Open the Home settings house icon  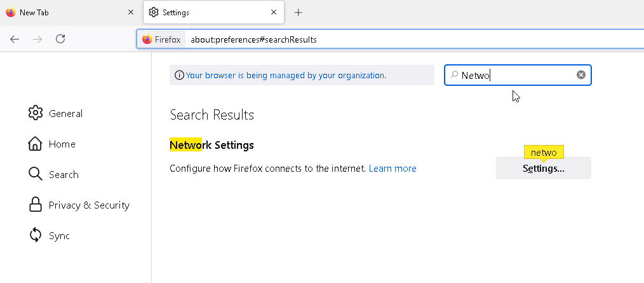[x=35, y=144]
